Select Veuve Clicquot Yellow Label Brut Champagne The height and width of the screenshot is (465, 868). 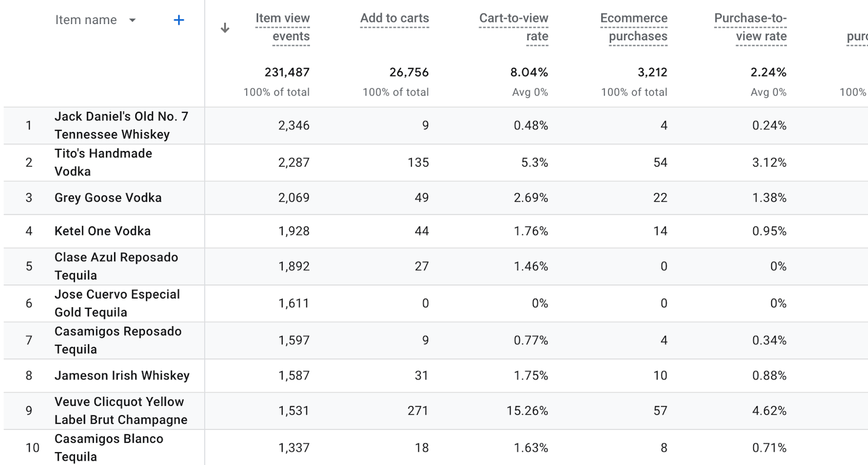pos(121,411)
